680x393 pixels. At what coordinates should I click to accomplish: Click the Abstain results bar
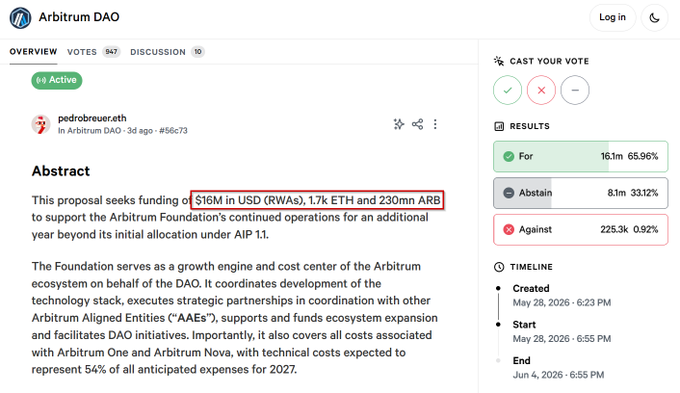tap(581, 193)
